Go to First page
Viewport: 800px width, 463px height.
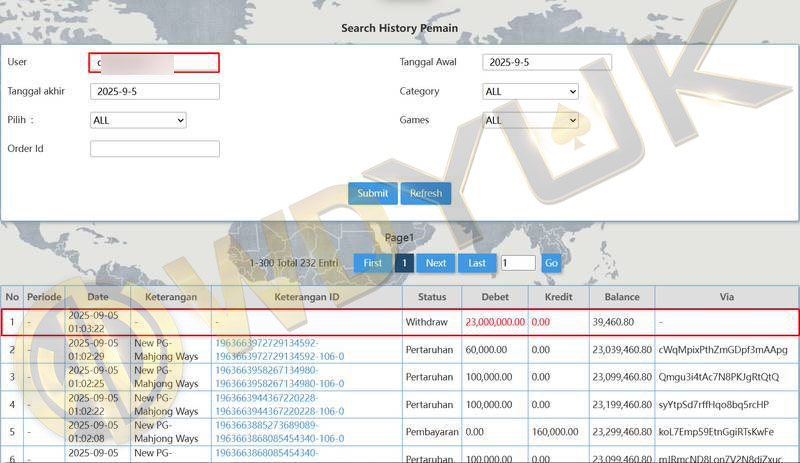(372, 263)
